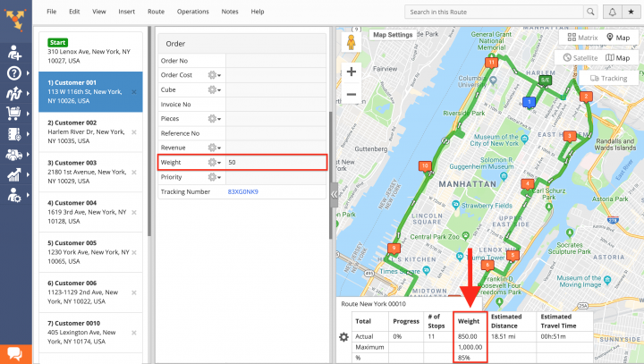Select stop 2) Customer 002
This screenshot has width=644, height=364.
pyautogui.click(x=90, y=131)
